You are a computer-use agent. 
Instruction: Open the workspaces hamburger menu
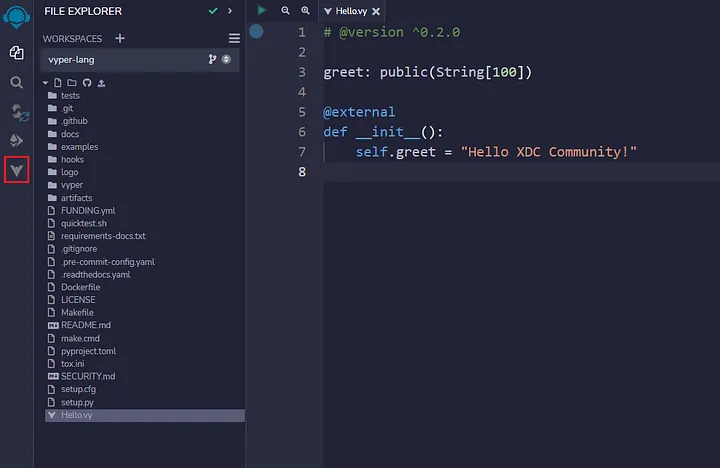pyautogui.click(x=234, y=38)
